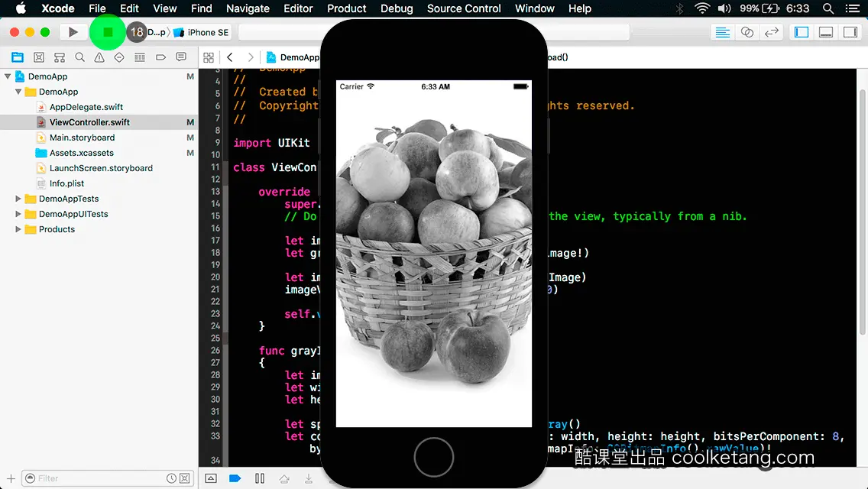The height and width of the screenshot is (489, 868).
Task: Go forward with the jump bar right arrow
Action: pyautogui.click(x=251, y=57)
